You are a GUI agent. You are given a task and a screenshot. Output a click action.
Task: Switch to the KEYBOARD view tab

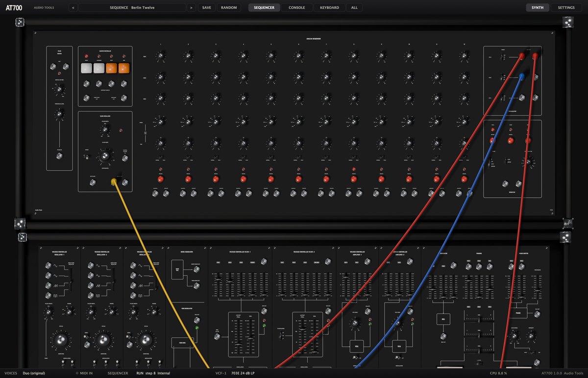[329, 8]
